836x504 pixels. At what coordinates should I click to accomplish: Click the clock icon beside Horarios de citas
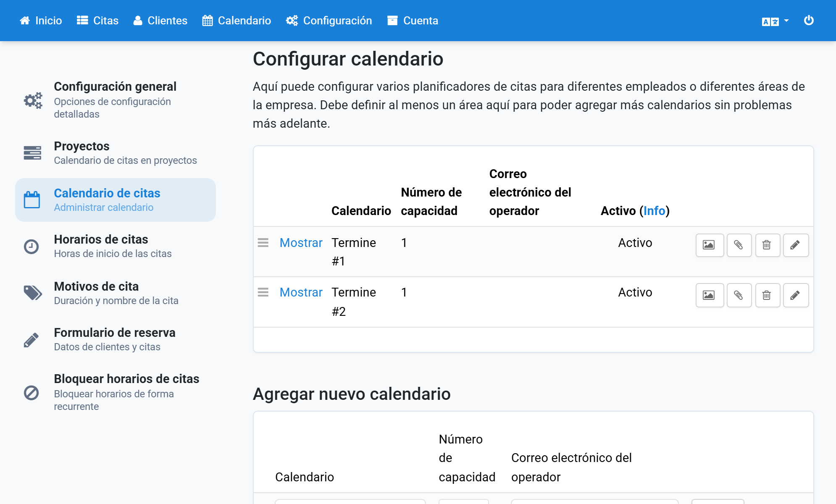[31, 247]
